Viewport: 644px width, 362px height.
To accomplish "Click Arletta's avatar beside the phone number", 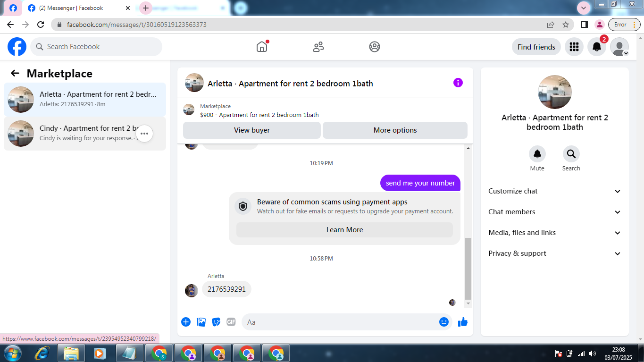I will tap(191, 290).
